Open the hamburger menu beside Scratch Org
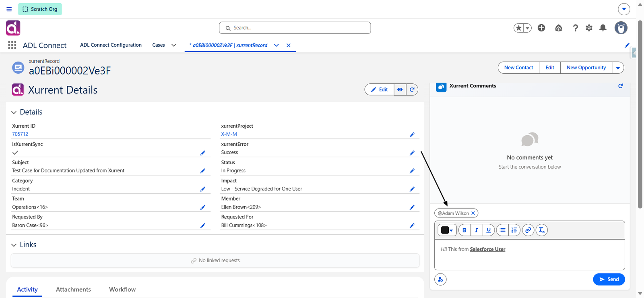 9,9
